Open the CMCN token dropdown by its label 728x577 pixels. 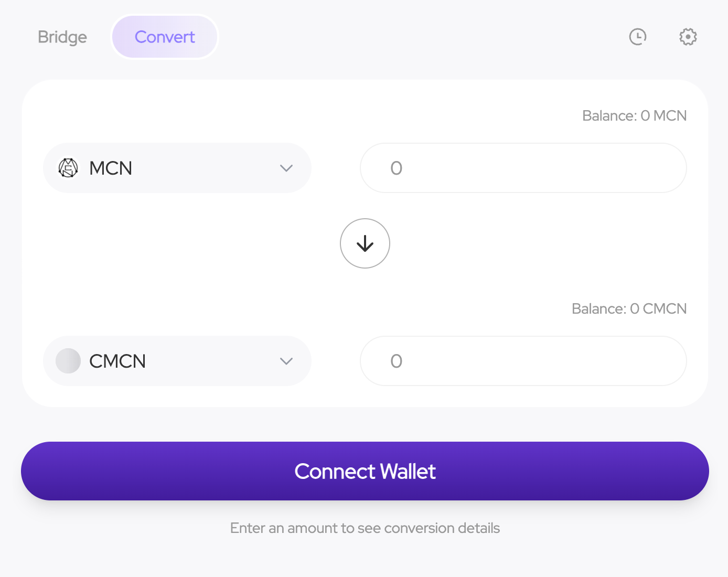pos(117,361)
